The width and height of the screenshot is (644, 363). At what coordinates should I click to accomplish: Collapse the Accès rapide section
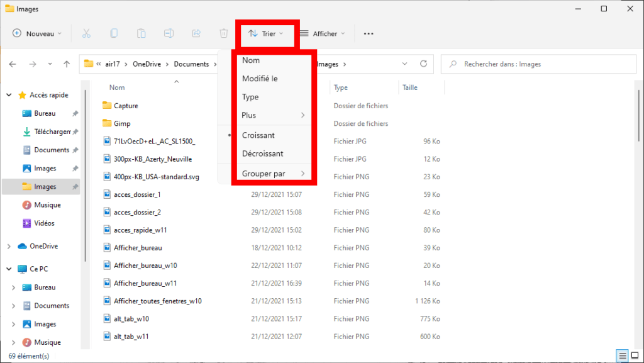[9, 95]
